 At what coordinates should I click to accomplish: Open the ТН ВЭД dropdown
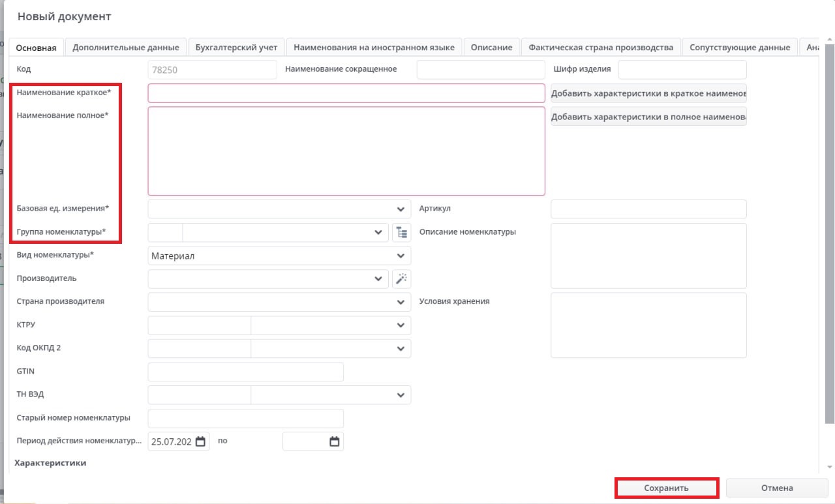click(x=401, y=395)
